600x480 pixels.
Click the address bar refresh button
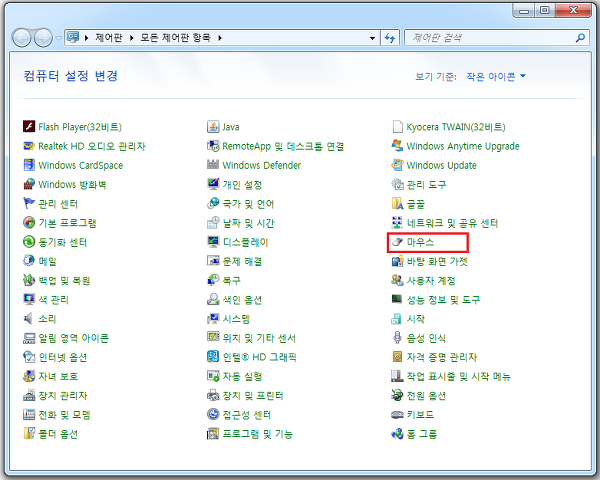(x=390, y=38)
